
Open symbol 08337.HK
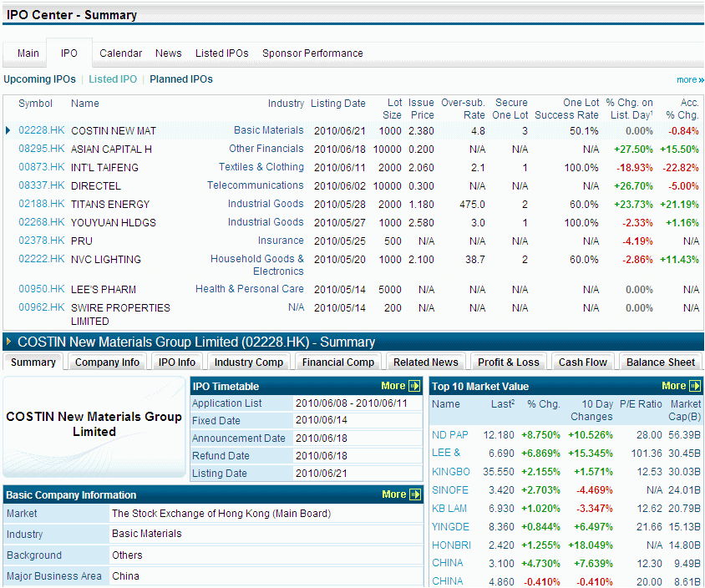coord(42,185)
